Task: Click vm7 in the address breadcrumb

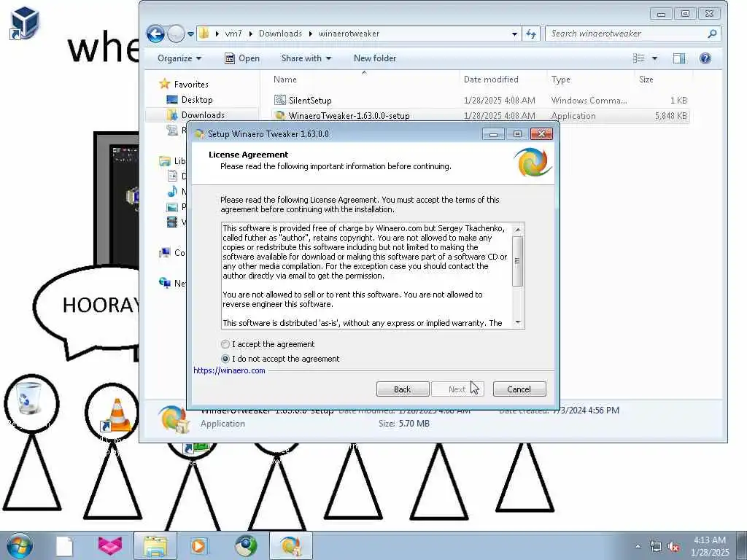Action: 233,34
